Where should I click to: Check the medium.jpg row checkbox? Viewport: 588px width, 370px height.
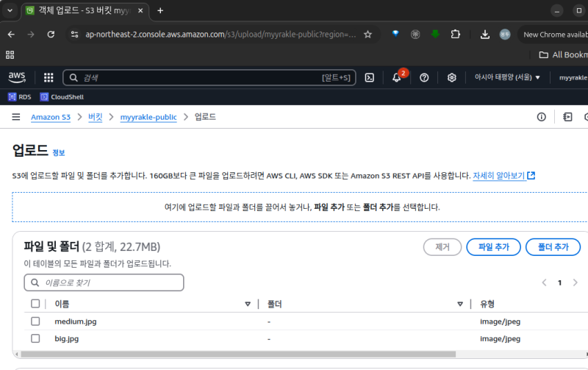tap(35, 321)
